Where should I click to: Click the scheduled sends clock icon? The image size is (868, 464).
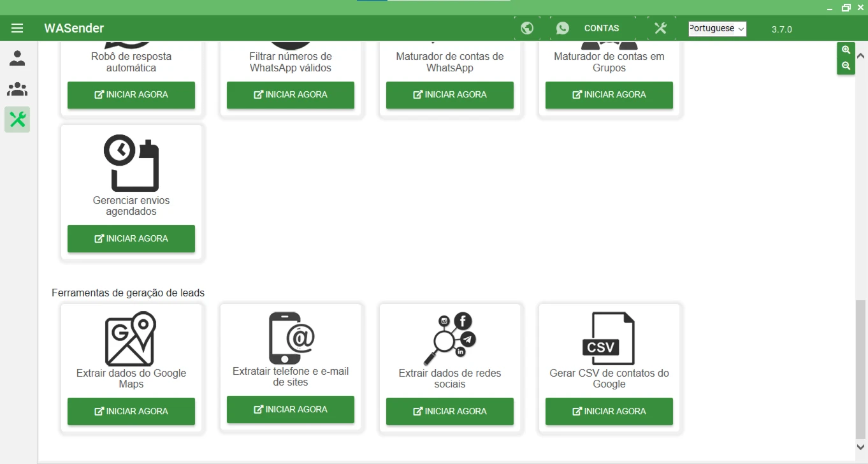tap(131, 163)
